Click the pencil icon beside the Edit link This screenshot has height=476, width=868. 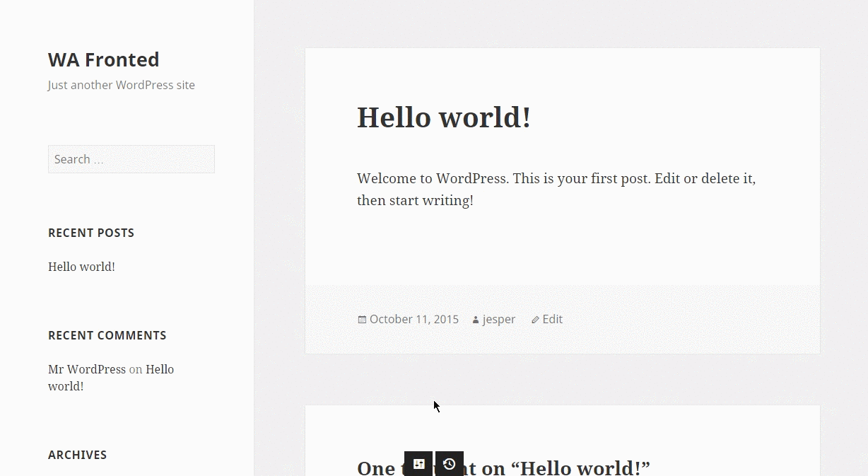click(534, 319)
